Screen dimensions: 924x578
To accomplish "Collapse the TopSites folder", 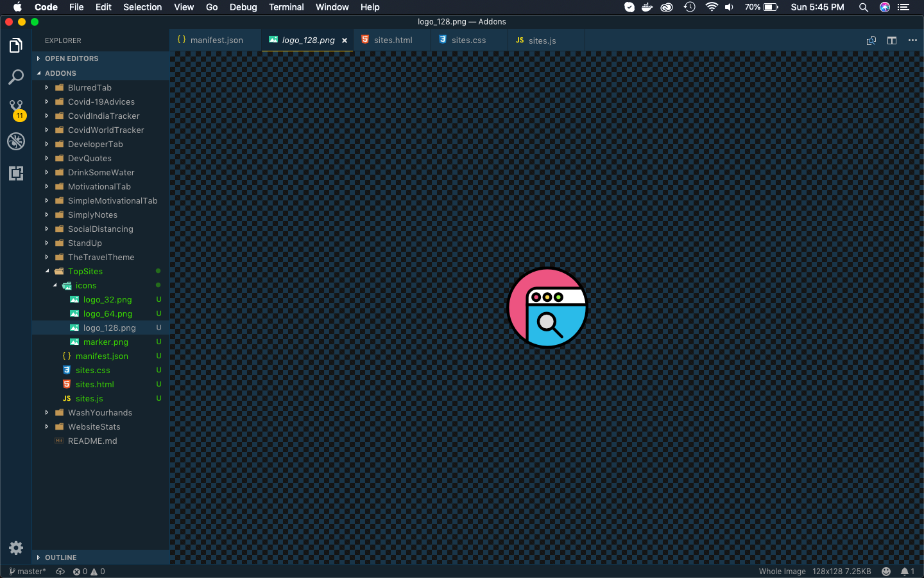I will [101, 272].
